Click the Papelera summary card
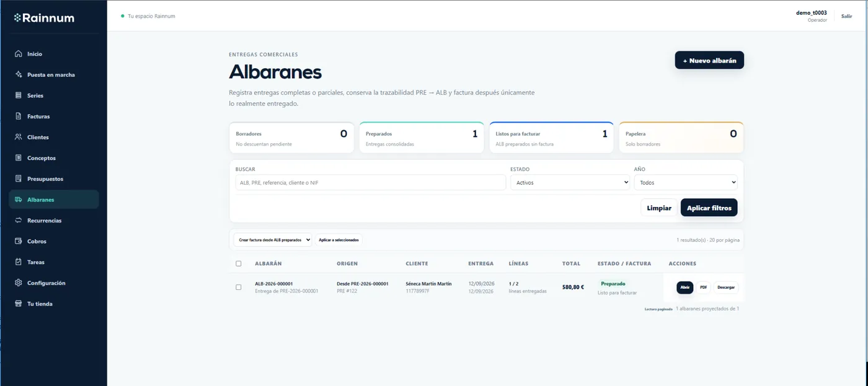This screenshot has height=386, width=868. tap(681, 138)
